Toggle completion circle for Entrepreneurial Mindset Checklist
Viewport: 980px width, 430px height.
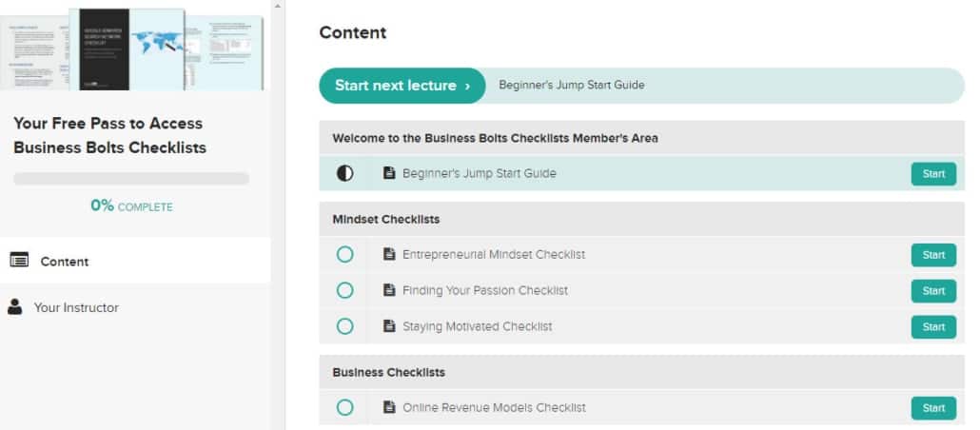pyautogui.click(x=344, y=254)
